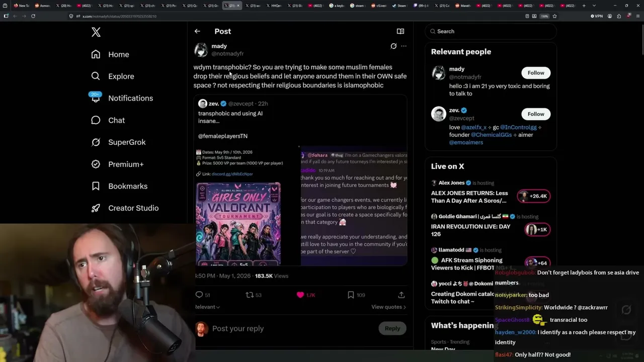Close the active X browser tab
This screenshot has height=362, width=644.
click(238, 6)
